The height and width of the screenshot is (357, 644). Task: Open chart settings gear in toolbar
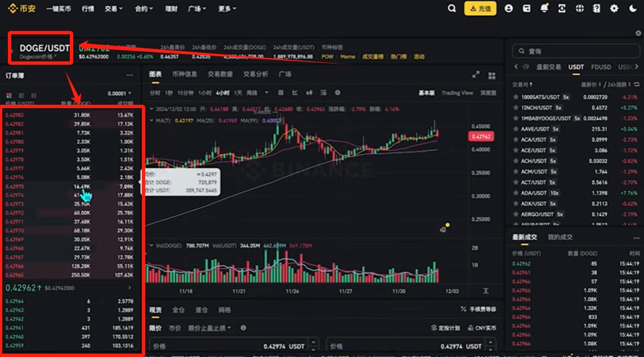click(338, 93)
